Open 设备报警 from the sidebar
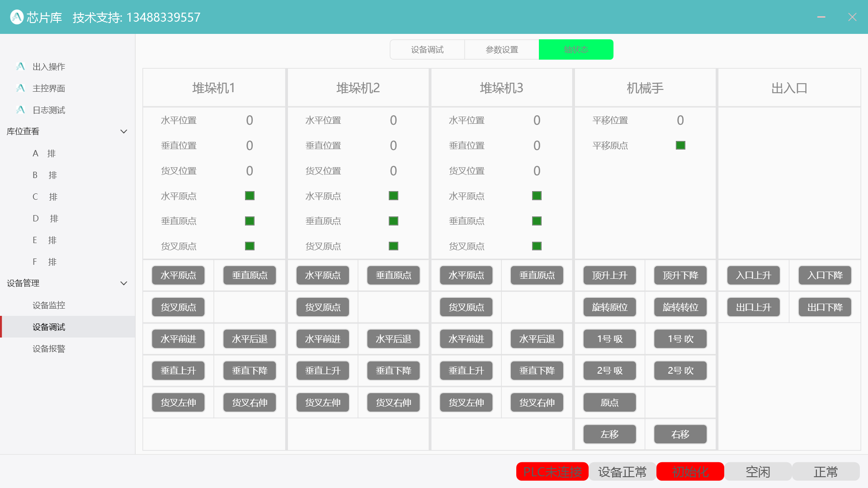The image size is (868, 488). pos(48,348)
